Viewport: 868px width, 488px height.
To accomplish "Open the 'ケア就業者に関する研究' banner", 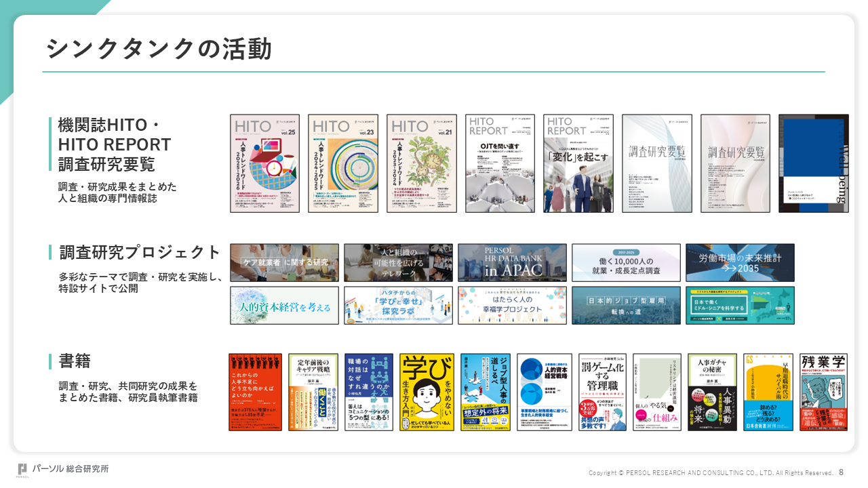I will point(284,262).
